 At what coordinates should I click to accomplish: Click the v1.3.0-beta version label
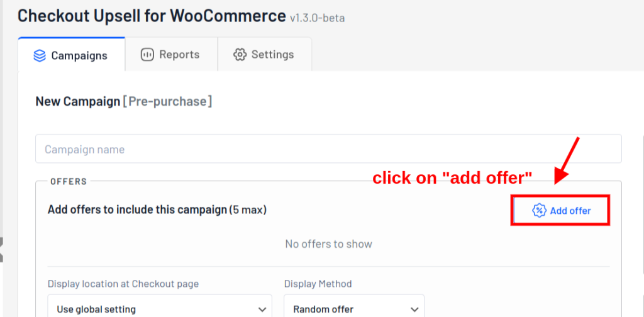[x=317, y=18]
